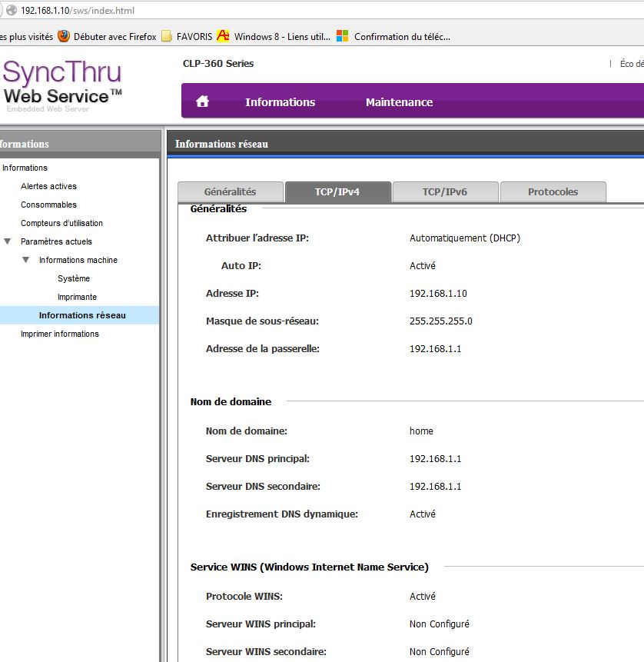Open the Maintenance menu
644x662 pixels.
click(x=399, y=102)
